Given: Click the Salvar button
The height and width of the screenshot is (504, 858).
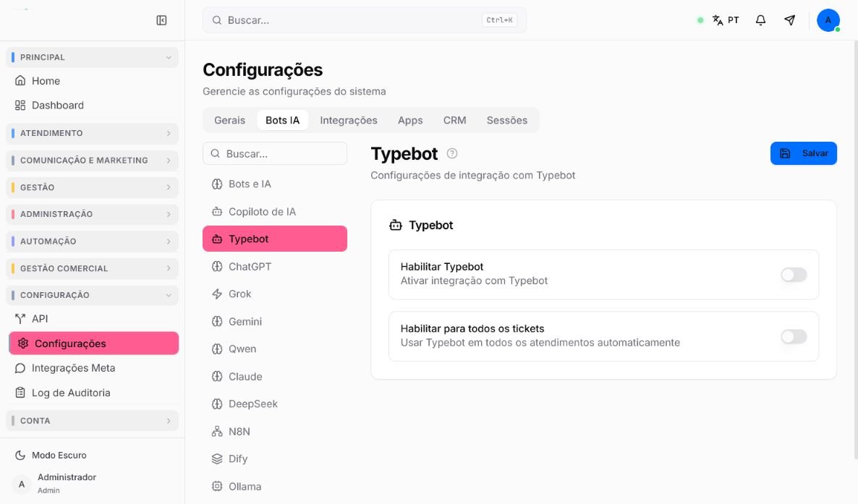Looking at the screenshot, I should click(803, 153).
